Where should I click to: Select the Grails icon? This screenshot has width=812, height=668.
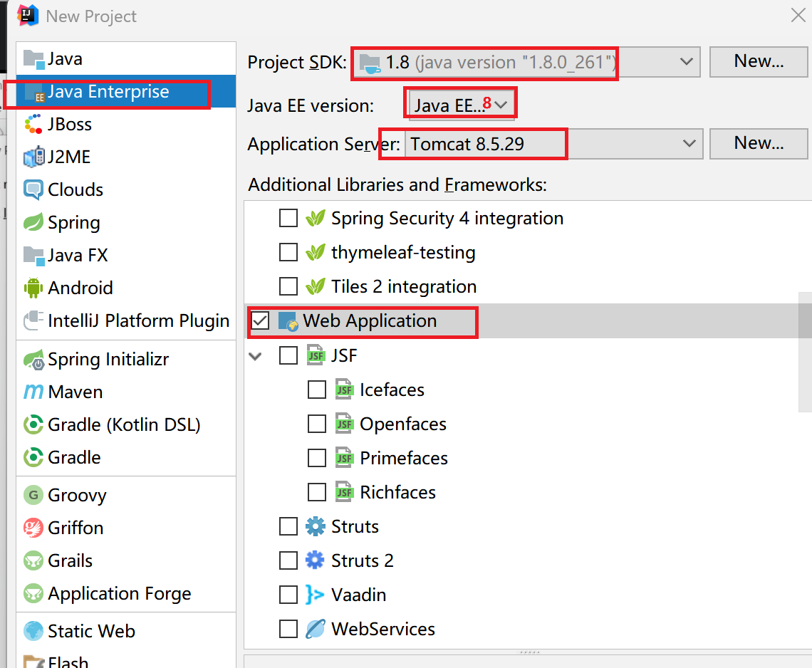pos(33,560)
